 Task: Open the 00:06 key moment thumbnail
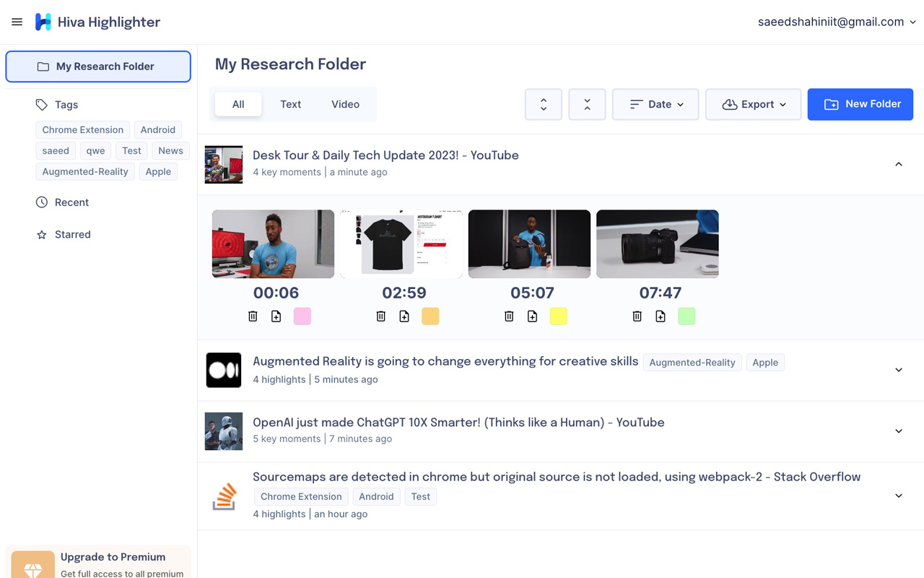(273, 244)
